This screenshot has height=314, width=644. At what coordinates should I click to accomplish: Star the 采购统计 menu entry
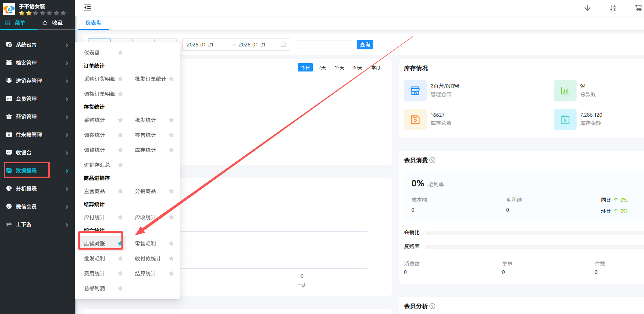pos(120,120)
